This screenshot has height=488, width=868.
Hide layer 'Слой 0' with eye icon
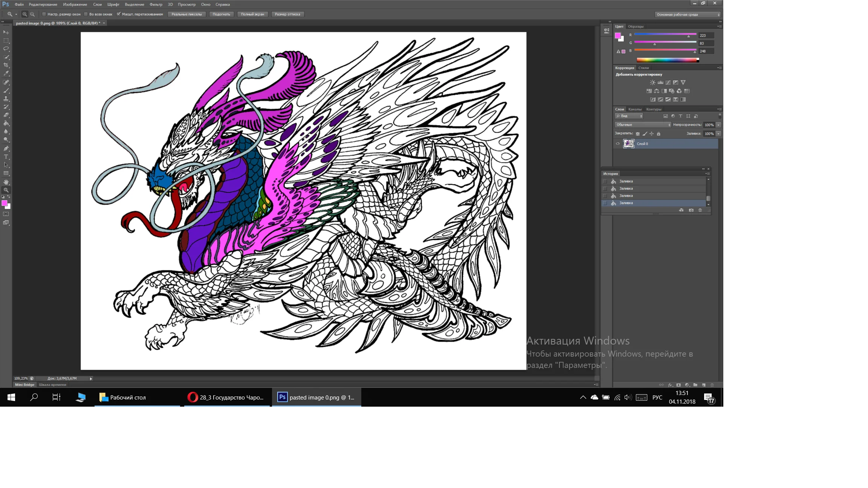click(618, 143)
